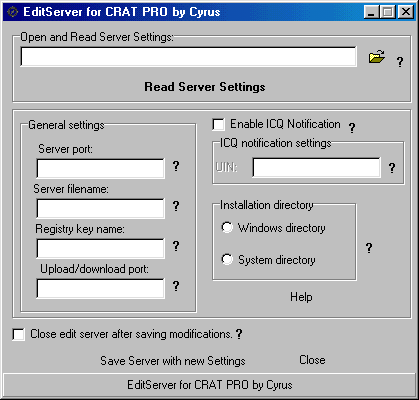Maximize the EditServer window
Viewport: 419px width, 400px height.
(388, 12)
